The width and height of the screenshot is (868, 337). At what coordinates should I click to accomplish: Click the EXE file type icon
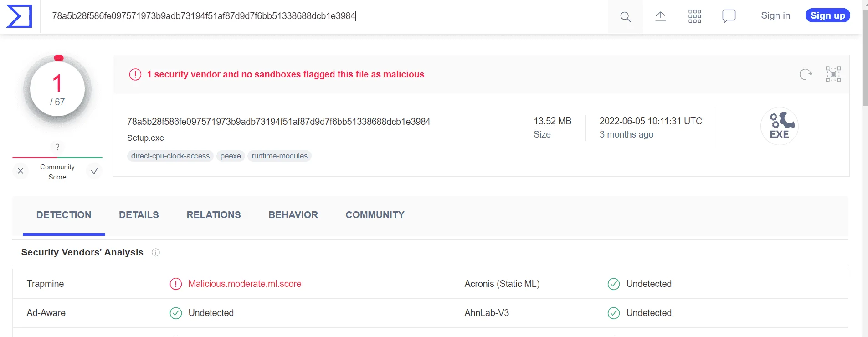(x=780, y=126)
